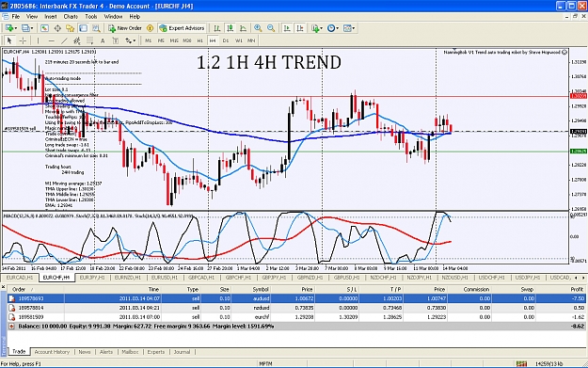Switch timeframe to H1

click(199, 40)
